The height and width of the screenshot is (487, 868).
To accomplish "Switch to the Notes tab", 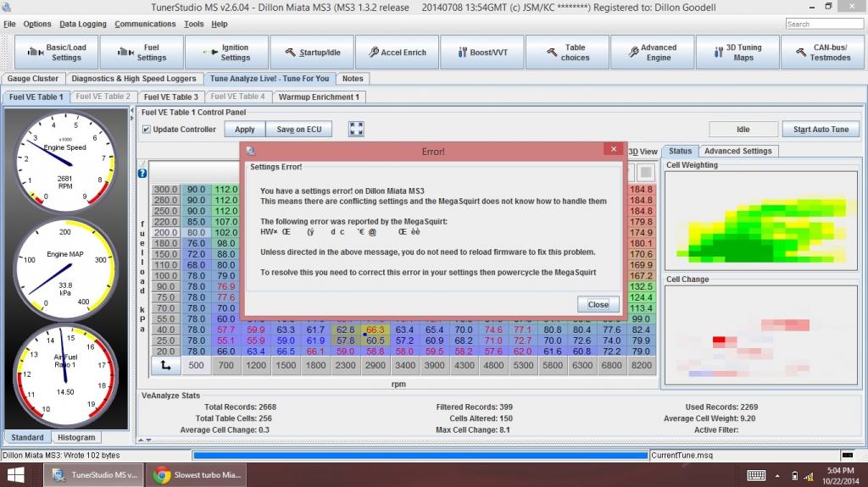I will click(x=353, y=79).
